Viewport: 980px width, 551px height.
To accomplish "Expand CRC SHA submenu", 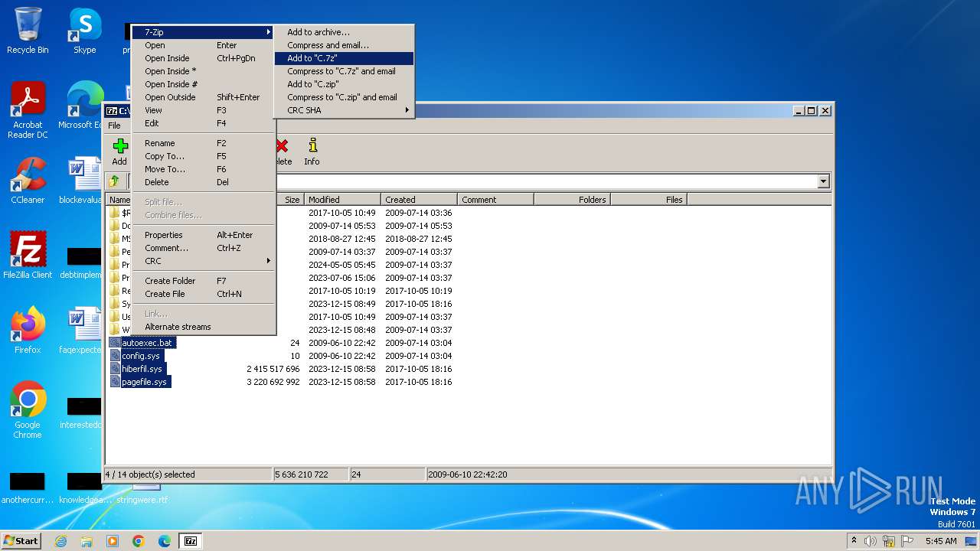I will tap(344, 110).
